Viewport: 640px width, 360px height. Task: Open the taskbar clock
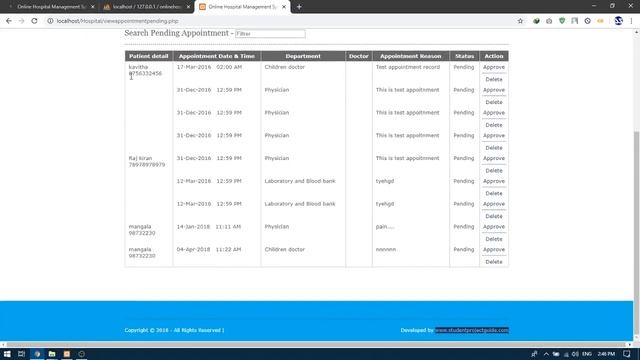pyautogui.click(x=606, y=354)
